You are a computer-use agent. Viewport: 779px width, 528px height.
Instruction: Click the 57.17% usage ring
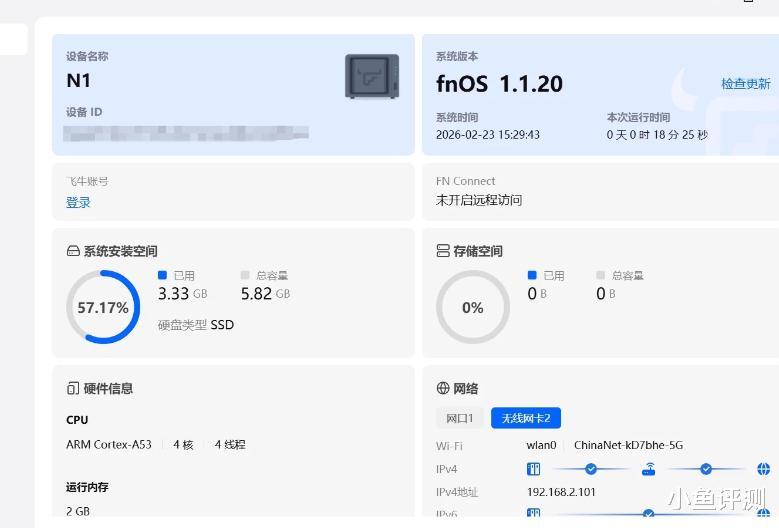click(103, 307)
